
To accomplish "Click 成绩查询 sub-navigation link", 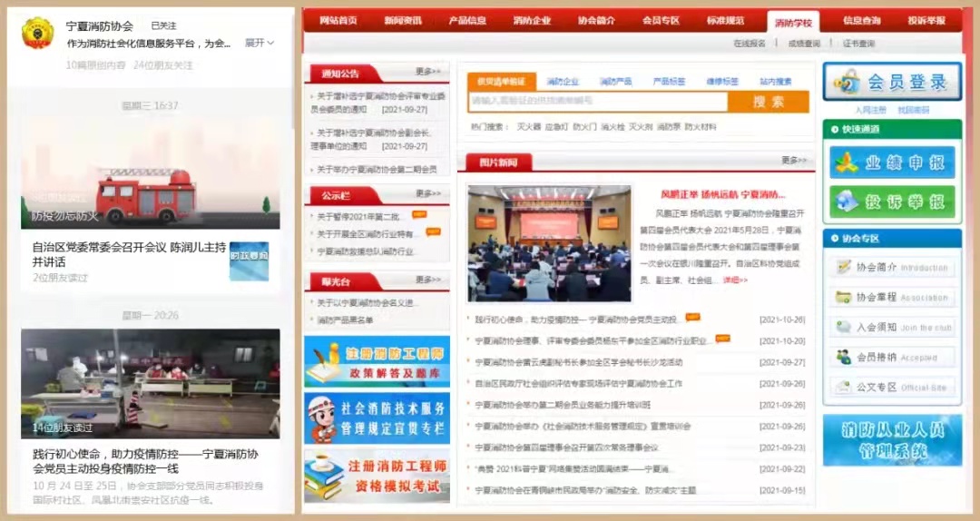I will (804, 44).
